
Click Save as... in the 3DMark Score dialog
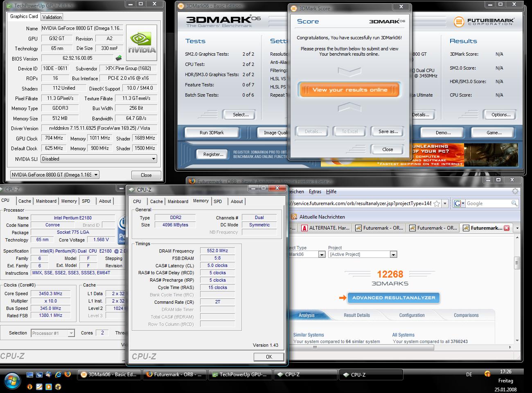[x=388, y=131]
